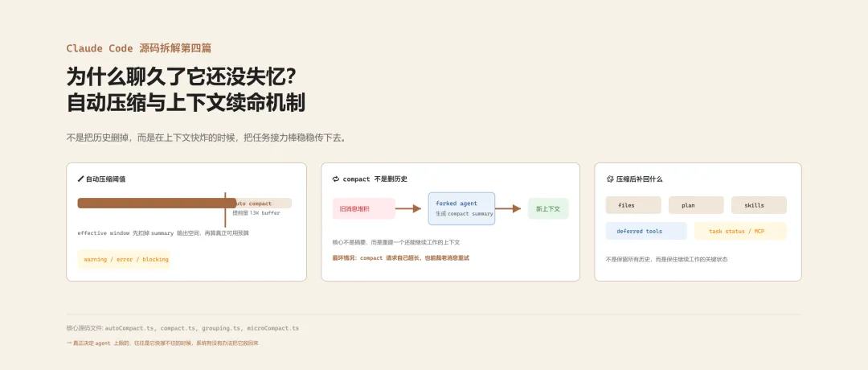Select the 'files' chip
The image size is (868, 370).
[x=633, y=205]
